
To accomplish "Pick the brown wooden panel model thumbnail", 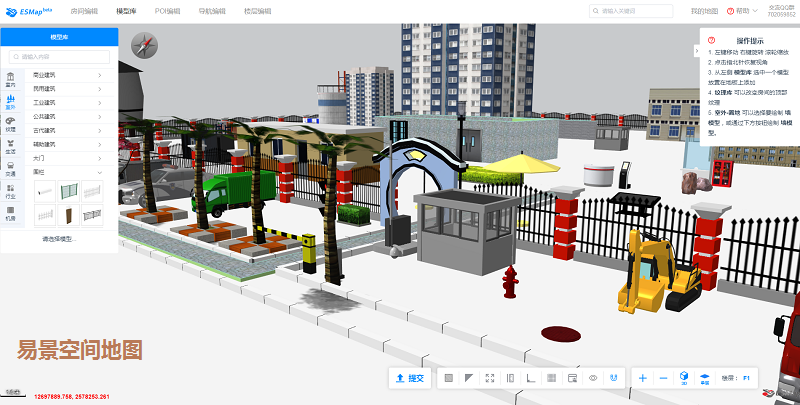I will pyautogui.click(x=69, y=215).
